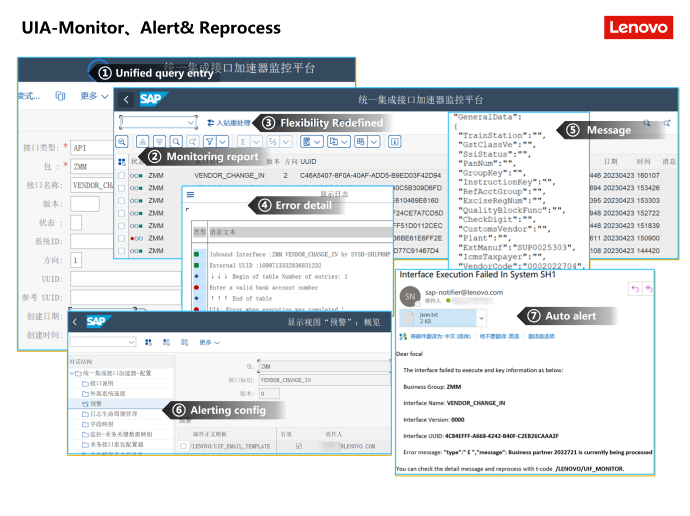The image size is (690, 516).
Task: Click the sum total sigma icon
Action: (x=242, y=142)
